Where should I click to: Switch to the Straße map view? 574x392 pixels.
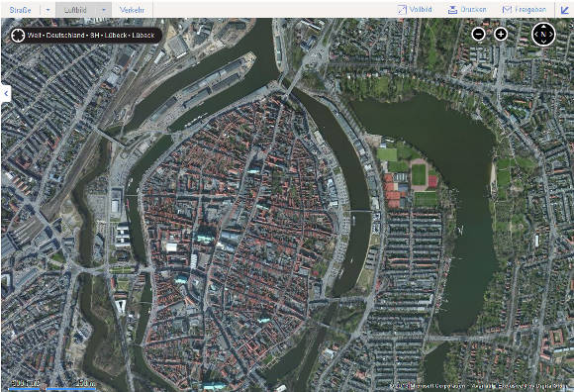click(x=21, y=10)
